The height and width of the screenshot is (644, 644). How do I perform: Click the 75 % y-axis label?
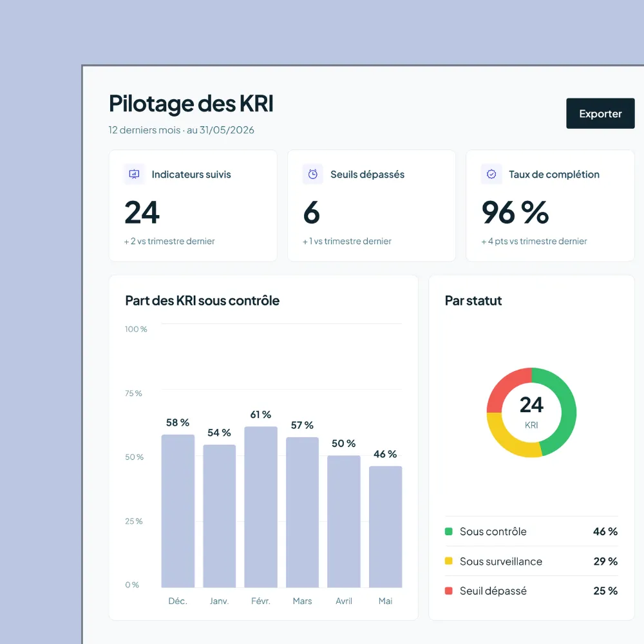click(x=133, y=393)
